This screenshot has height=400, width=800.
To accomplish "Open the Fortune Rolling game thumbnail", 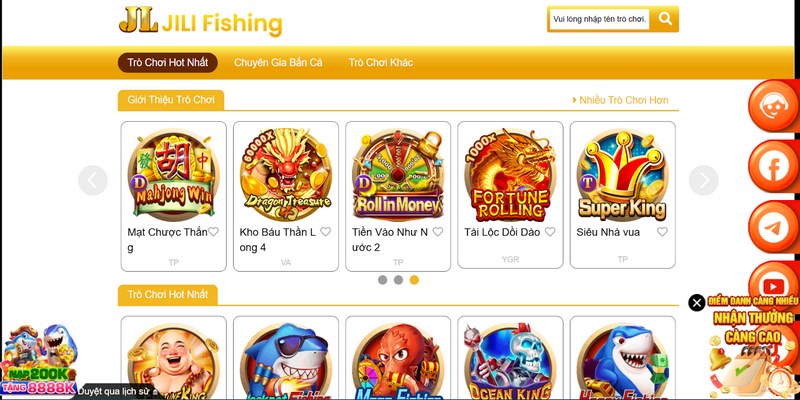I will click(x=510, y=174).
